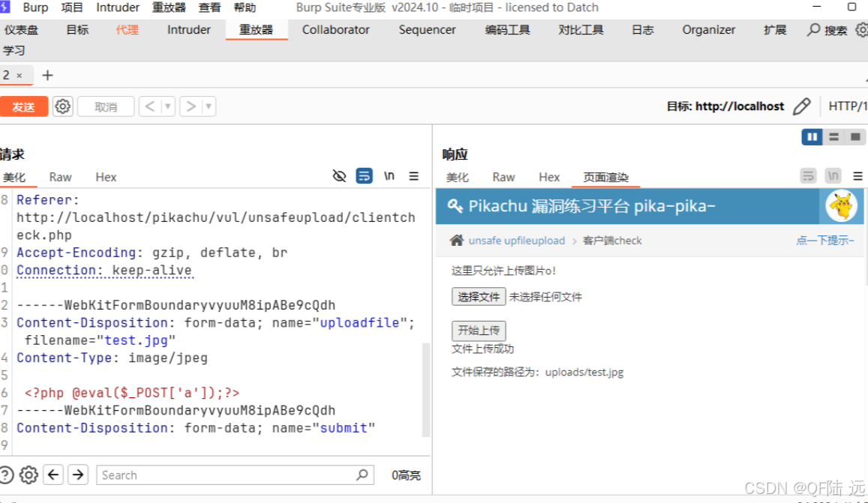
Task: Select request Hex view tab
Action: pyautogui.click(x=106, y=177)
